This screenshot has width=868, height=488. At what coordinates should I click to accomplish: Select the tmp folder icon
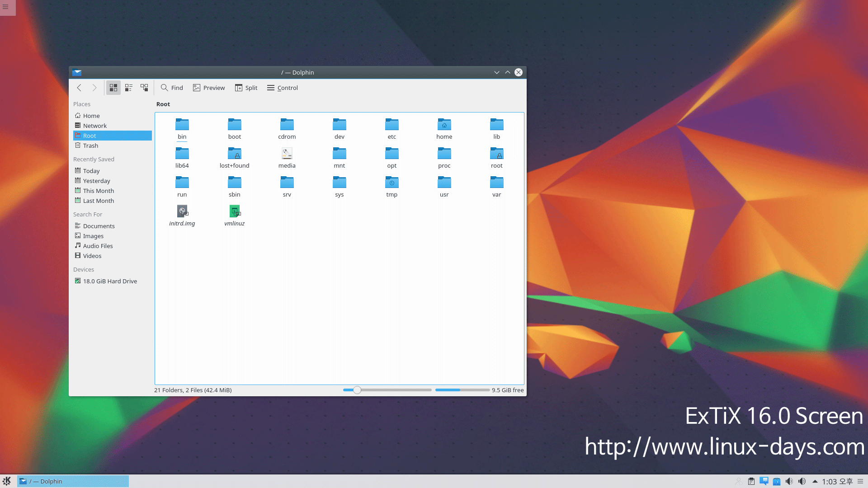[x=392, y=182]
